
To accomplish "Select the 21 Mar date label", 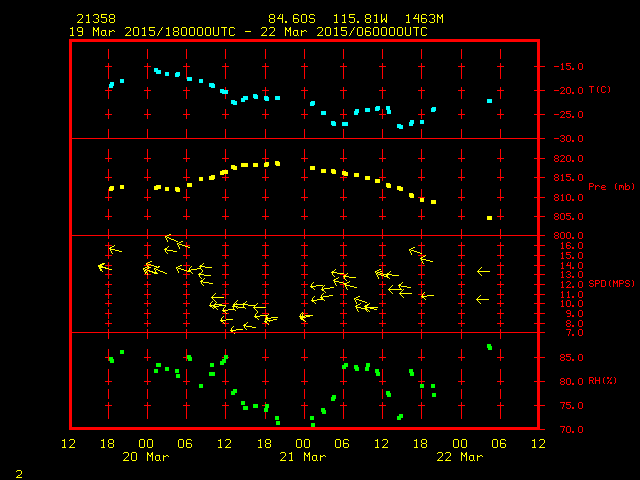I will (x=303, y=457).
